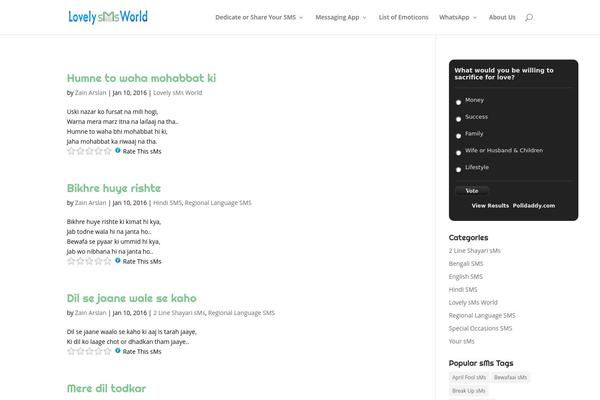Select the April Fool sMs tag
This screenshot has width=600, height=400.
click(x=469, y=377)
